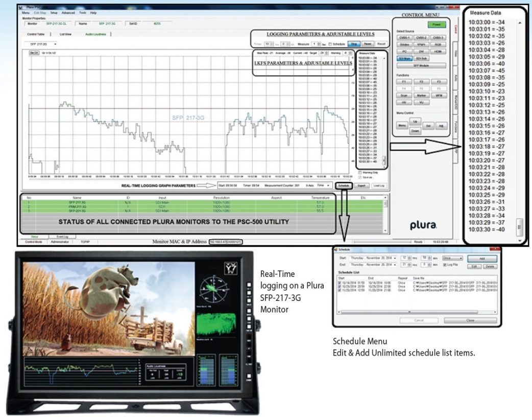Open the Once repeat dropdown
This screenshot has height=420, width=532.
click(453, 258)
